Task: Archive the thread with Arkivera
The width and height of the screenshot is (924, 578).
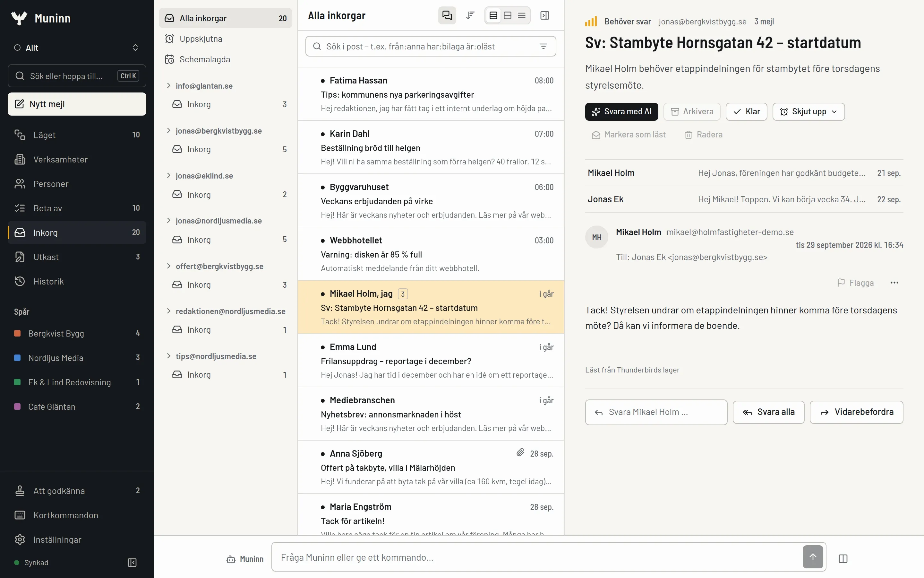Action: coord(691,112)
